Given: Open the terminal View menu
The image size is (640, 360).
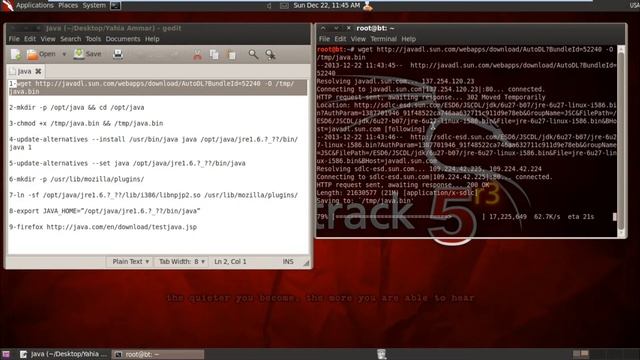Looking at the screenshot, I should [x=358, y=39].
